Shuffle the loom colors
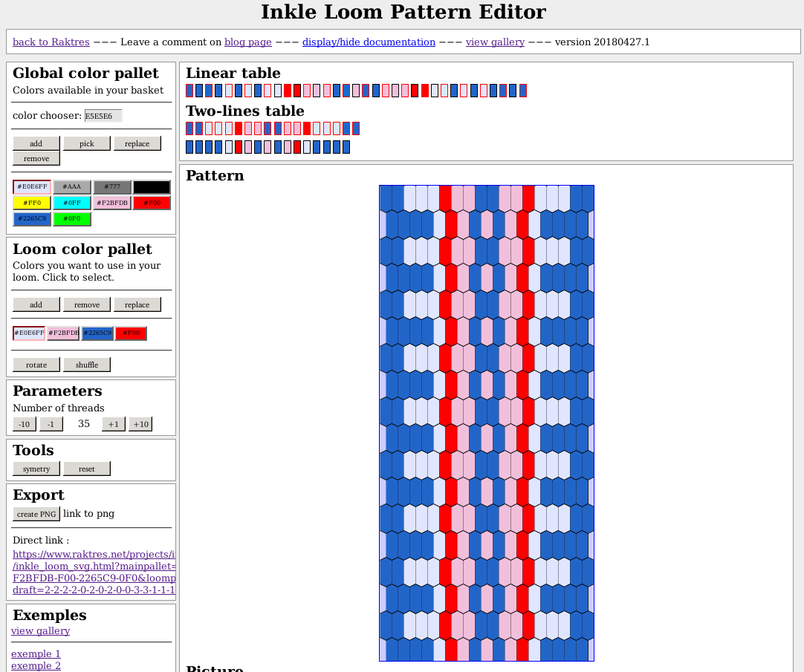Viewport: 804px width, 672px height. pyautogui.click(x=86, y=364)
